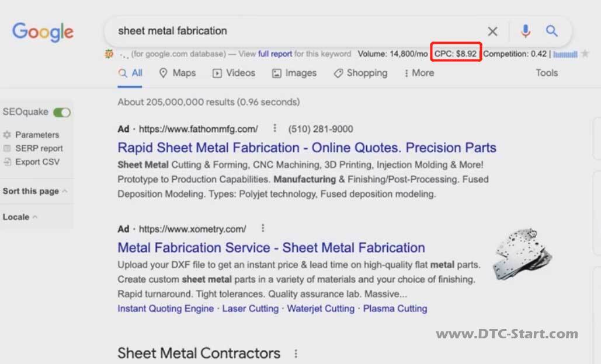Open the keyword trend bar chart
Image resolution: width=601 pixels, height=364 pixels.
point(565,54)
